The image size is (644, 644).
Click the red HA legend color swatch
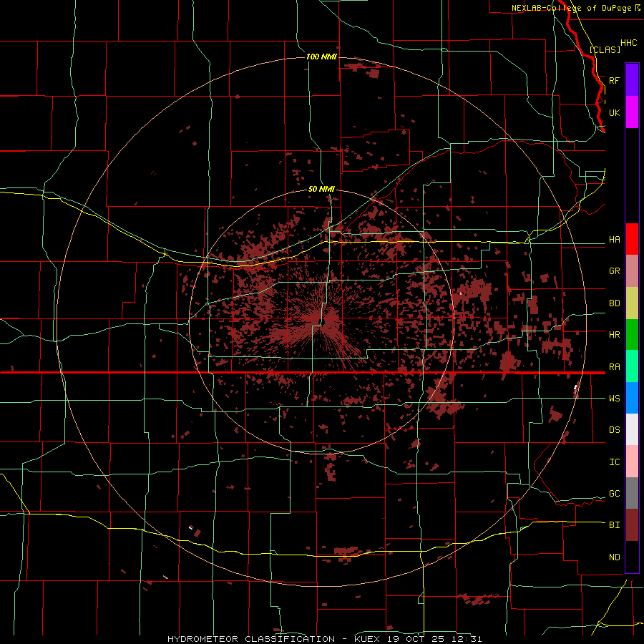coord(632,239)
